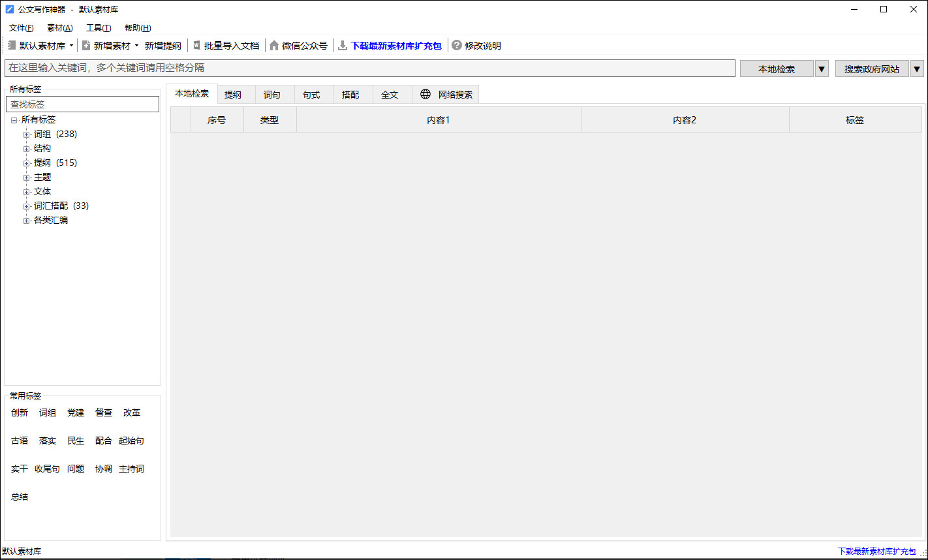Click the 标签 column header
The image size is (928, 560).
[x=855, y=120]
